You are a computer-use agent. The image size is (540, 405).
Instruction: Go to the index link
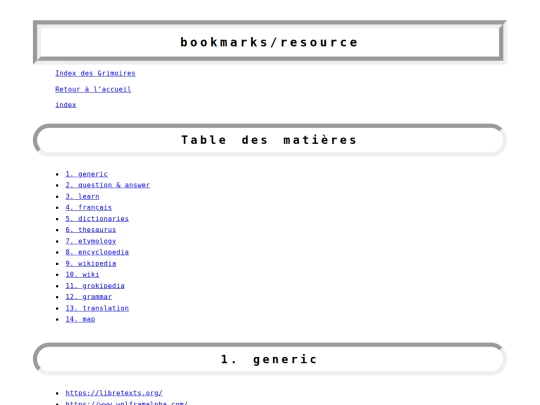point(65,104)
